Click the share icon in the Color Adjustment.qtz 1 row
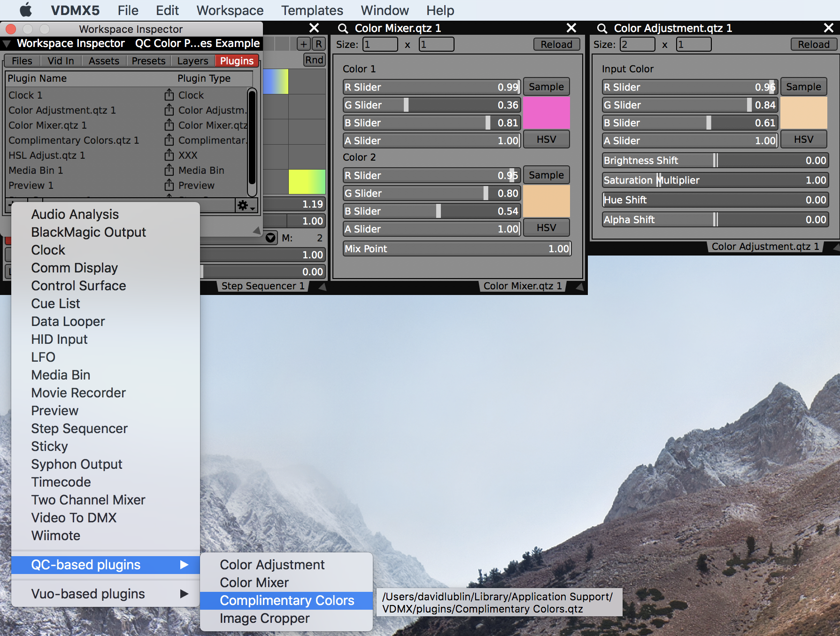This screenshot has width=840, height=636. point(169,110)
